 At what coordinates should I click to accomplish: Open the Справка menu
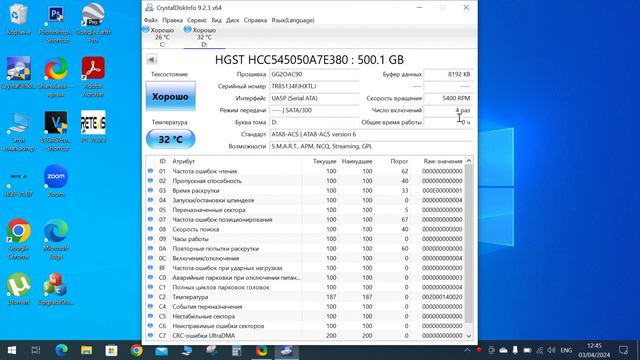tap(255, 20)
